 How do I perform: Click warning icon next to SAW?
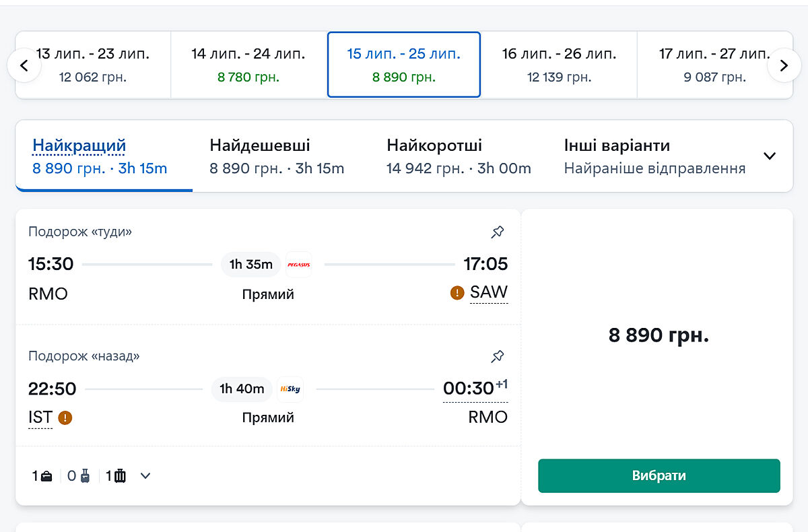coord(457,293)
